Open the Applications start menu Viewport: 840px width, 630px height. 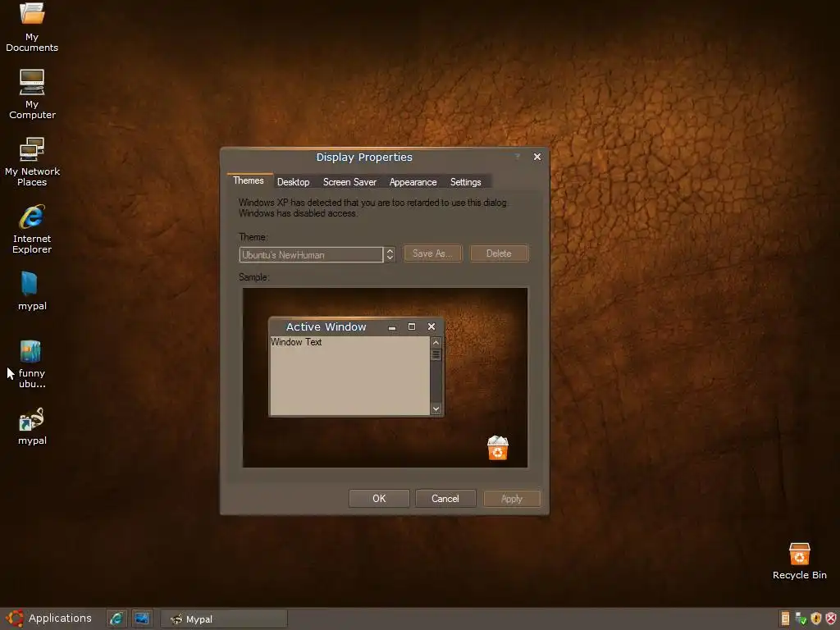[x=49, y=619]
